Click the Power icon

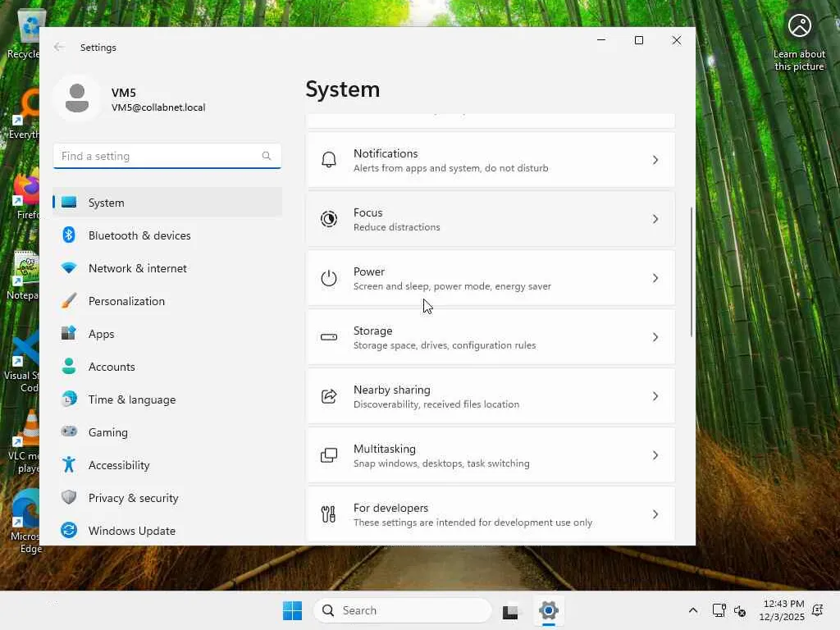pos(329,278)
